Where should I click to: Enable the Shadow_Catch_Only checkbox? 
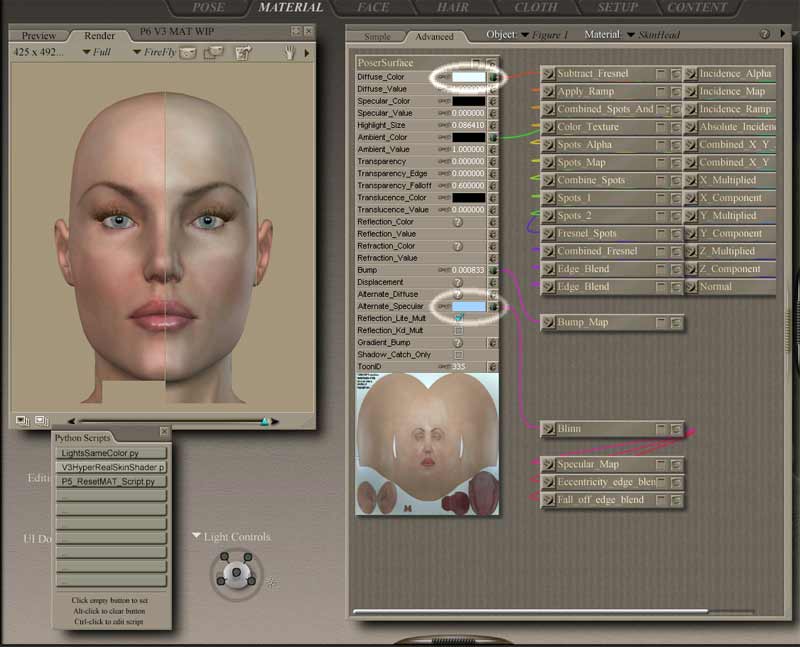coord(459,354)
